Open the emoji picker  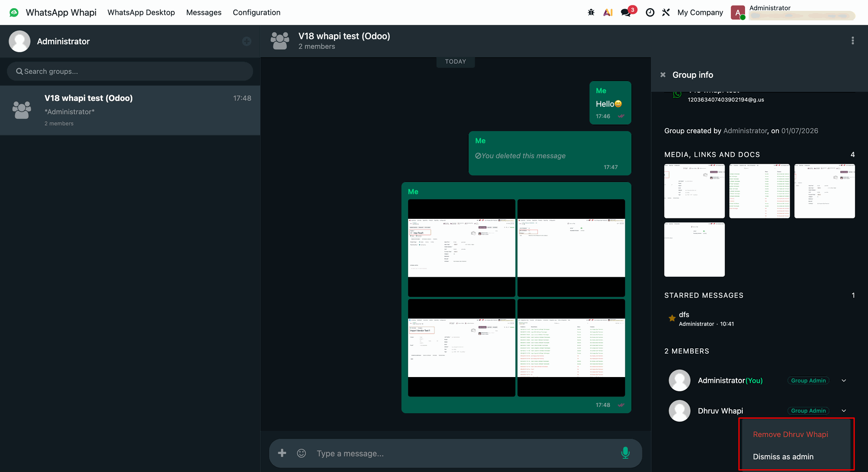click(302, 453)
